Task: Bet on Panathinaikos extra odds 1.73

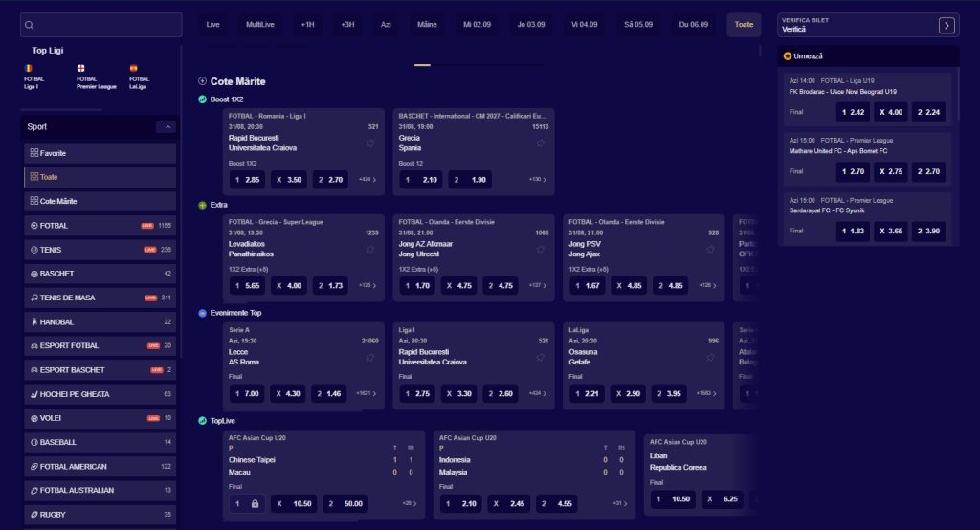Action: click(330, 286)
